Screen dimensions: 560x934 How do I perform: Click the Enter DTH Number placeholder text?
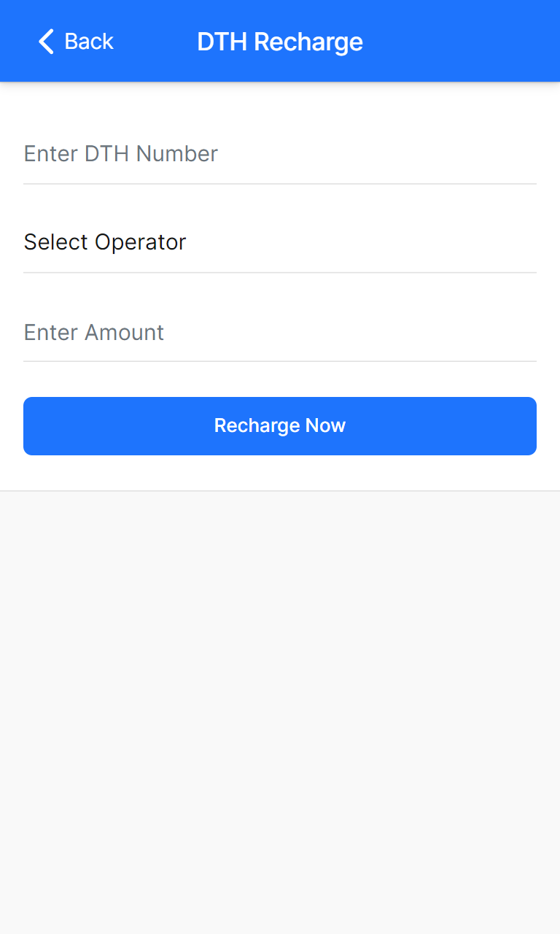click(121, 154)
